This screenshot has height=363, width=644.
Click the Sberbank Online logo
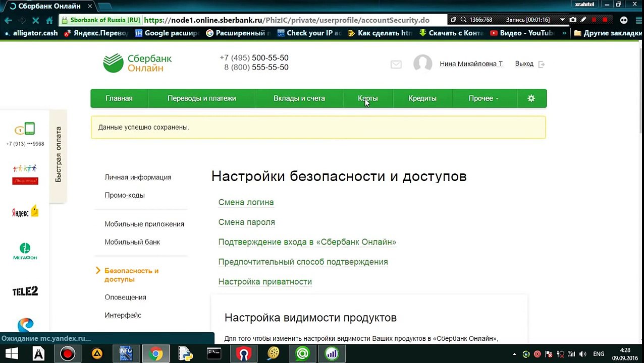click(137, 63)
